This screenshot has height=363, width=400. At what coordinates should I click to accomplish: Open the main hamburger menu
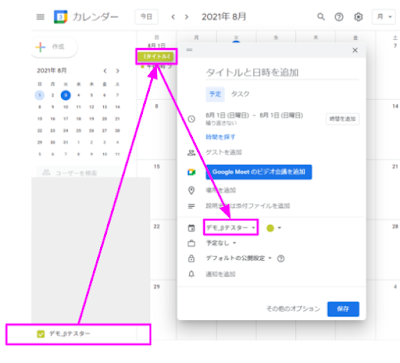click(x=40, y=17)
